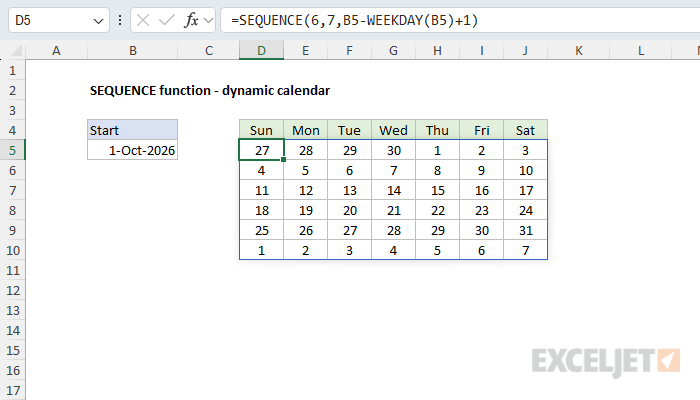This screenshot has height=400, width=700.
Task: Select column A header
Action: 56,50
